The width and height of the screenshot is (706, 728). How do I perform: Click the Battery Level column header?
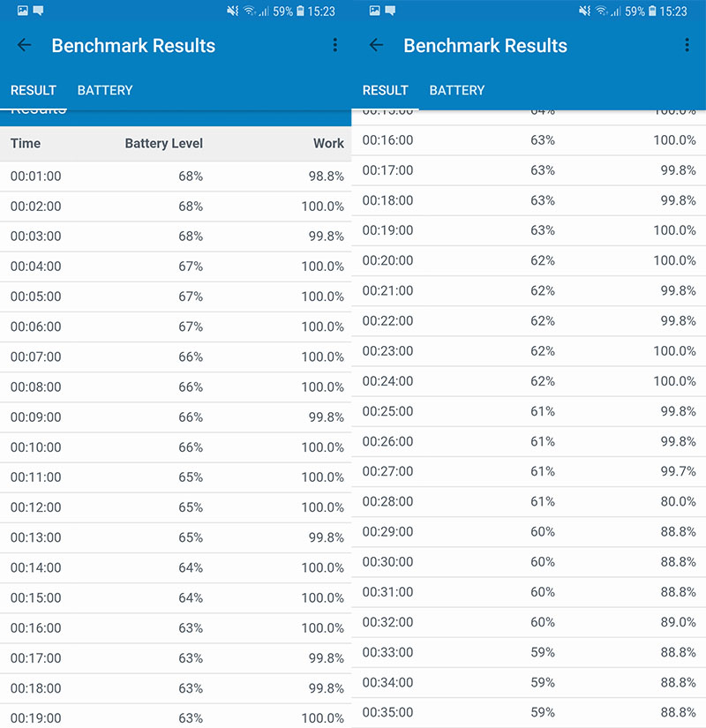tap(164, 144)
